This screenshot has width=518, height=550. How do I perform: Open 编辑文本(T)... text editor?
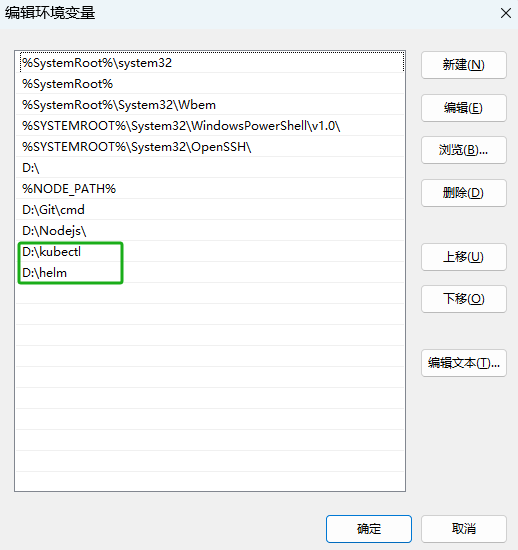(464, 363)
